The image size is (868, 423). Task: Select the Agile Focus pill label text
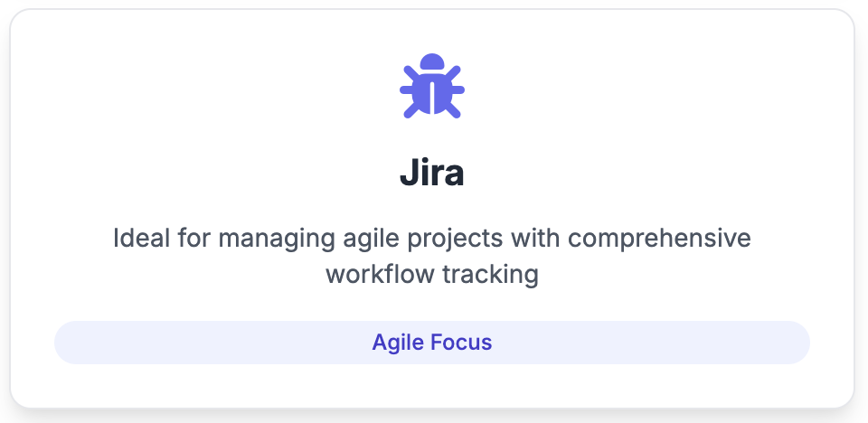(x=432, y=343)
